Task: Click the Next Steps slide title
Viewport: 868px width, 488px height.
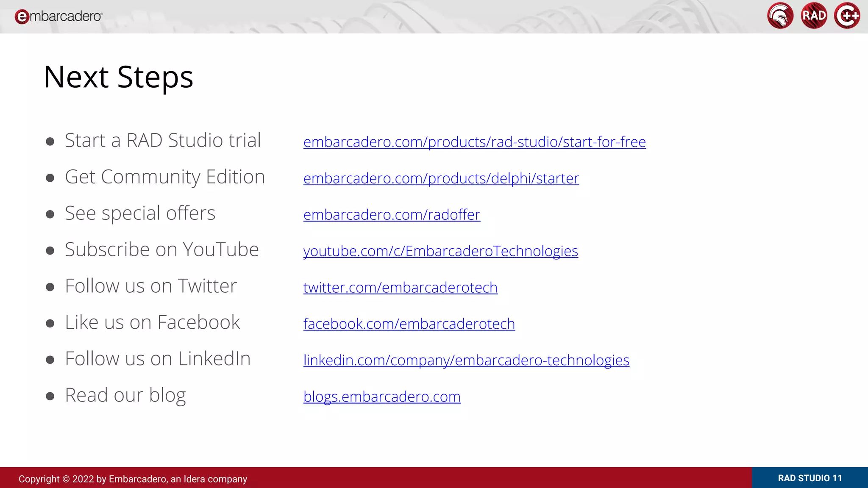Action: (x=118, y=77)
